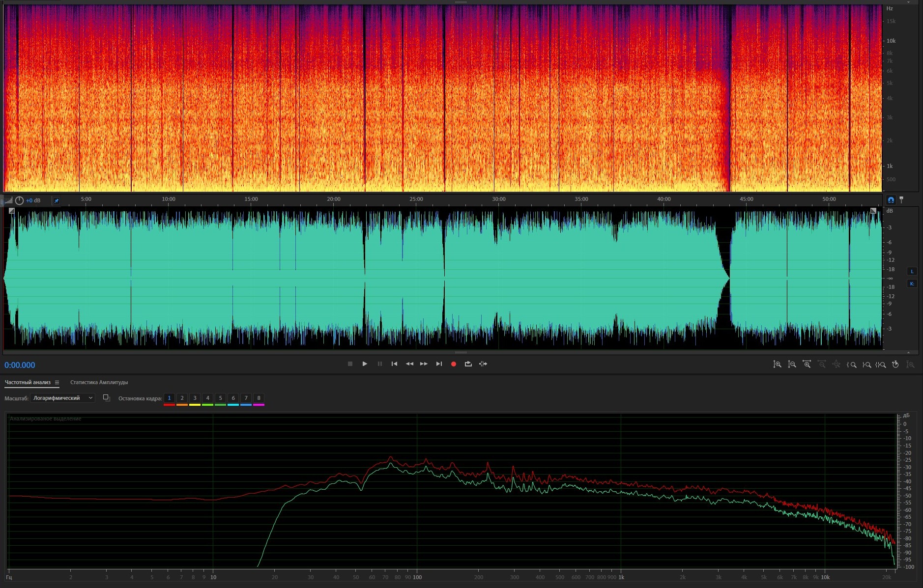Screen dimensions: 923x588
Task: Click the headphones icon beside the timeline
Action: [891, 200]
